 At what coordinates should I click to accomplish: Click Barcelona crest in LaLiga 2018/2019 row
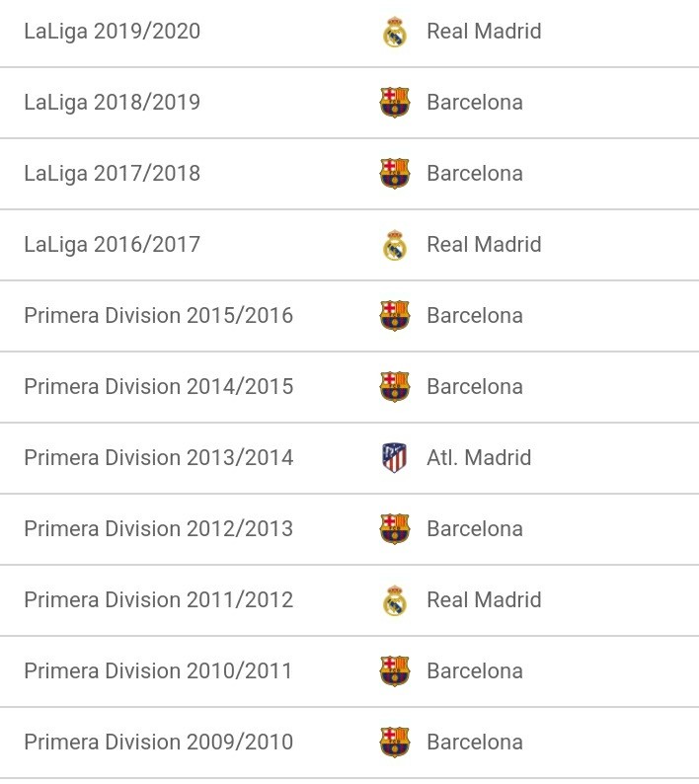[x=395, y=103]
